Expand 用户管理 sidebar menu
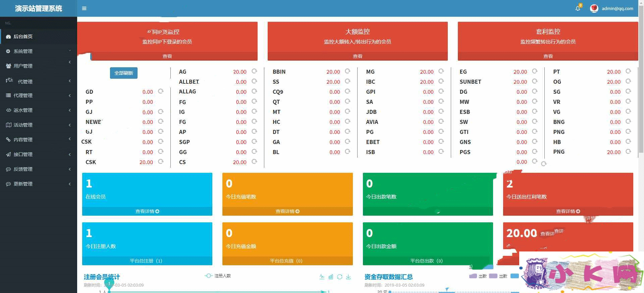This screenshot has height=293, width=644. (x=38, y=66)
